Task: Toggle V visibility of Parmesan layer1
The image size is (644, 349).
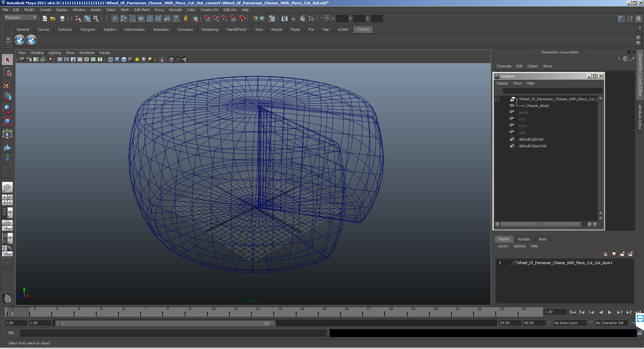Action: coord(500,263)
